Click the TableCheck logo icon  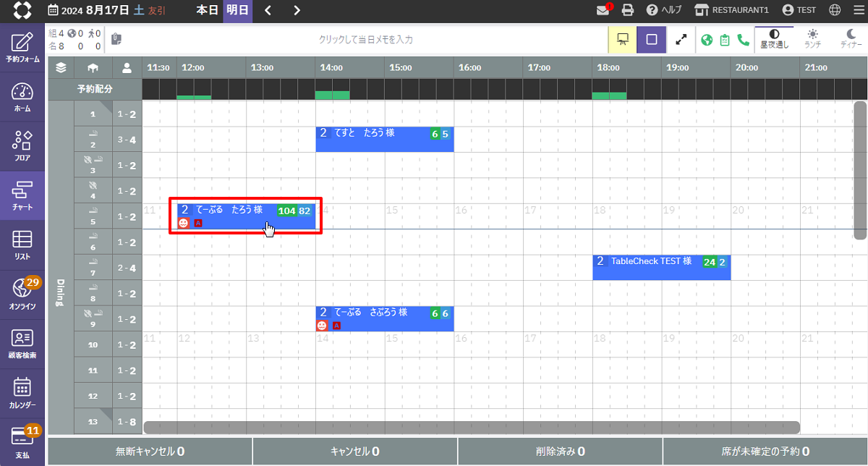[22, 10]
